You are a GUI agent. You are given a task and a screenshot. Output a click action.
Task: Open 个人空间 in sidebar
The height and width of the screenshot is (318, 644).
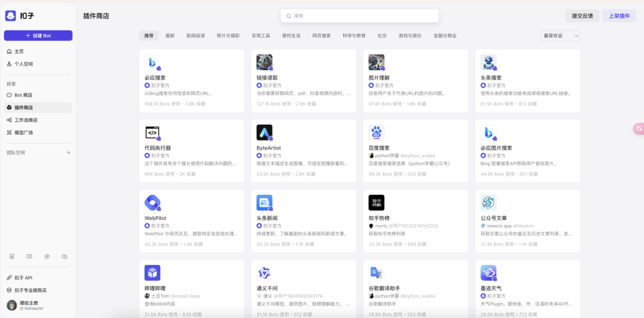click(x=38, y=64)
